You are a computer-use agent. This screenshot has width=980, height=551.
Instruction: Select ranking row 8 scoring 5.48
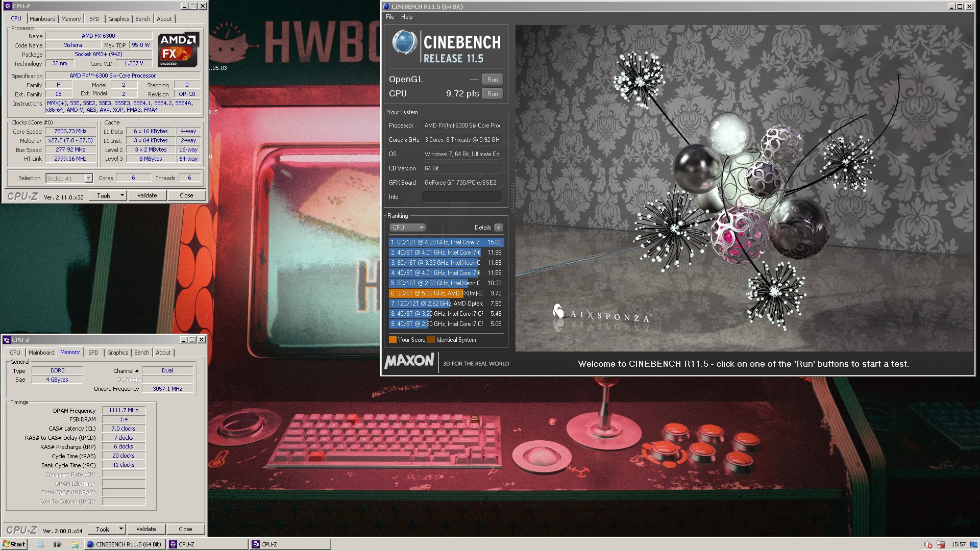pos(446,314)
